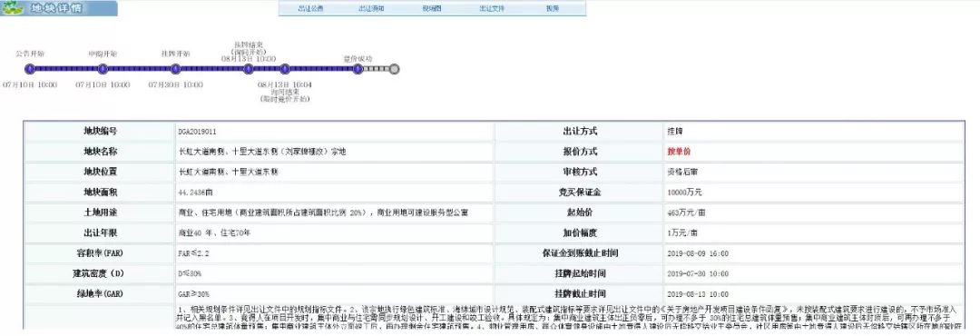Screen dimensions: 980x336
Task: Switch to the 出让须知 tab
Action: tap(371, 9)
